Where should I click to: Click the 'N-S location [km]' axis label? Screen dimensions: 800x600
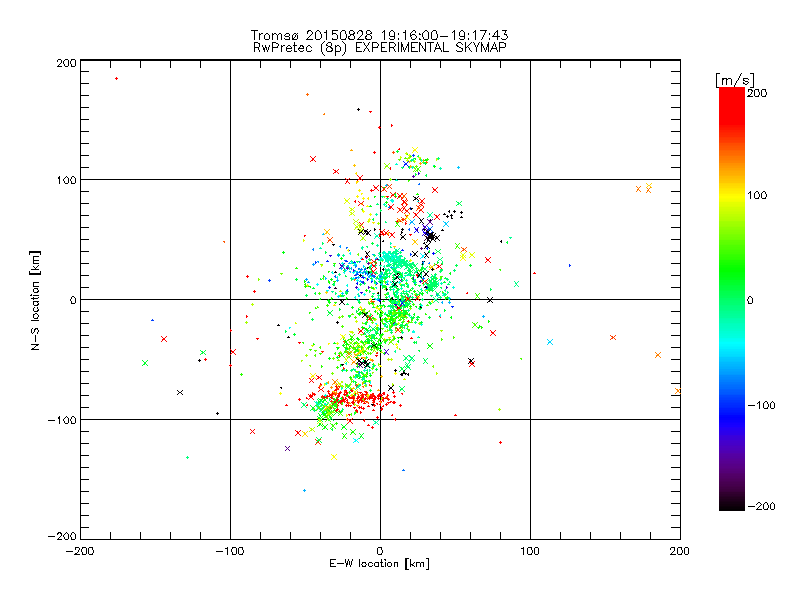tap(35, 300)
